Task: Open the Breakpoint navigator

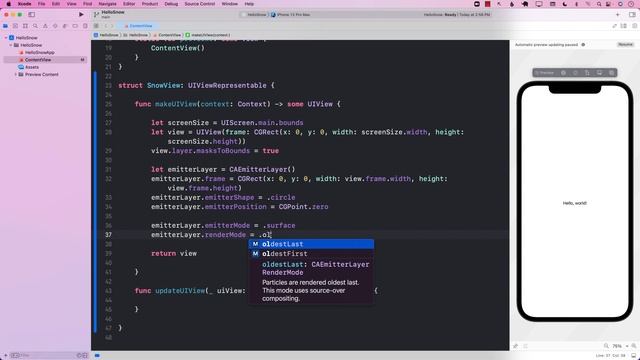Action: 75,26
